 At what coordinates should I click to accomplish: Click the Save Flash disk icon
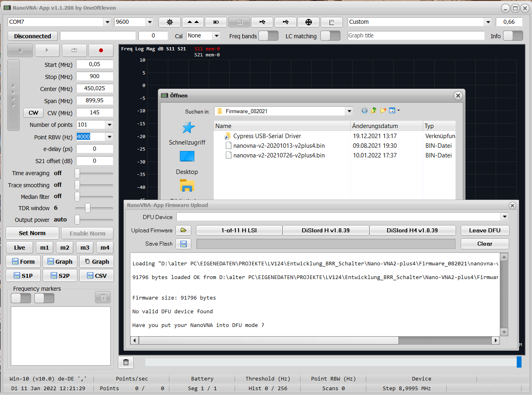(x=184, y=244)
